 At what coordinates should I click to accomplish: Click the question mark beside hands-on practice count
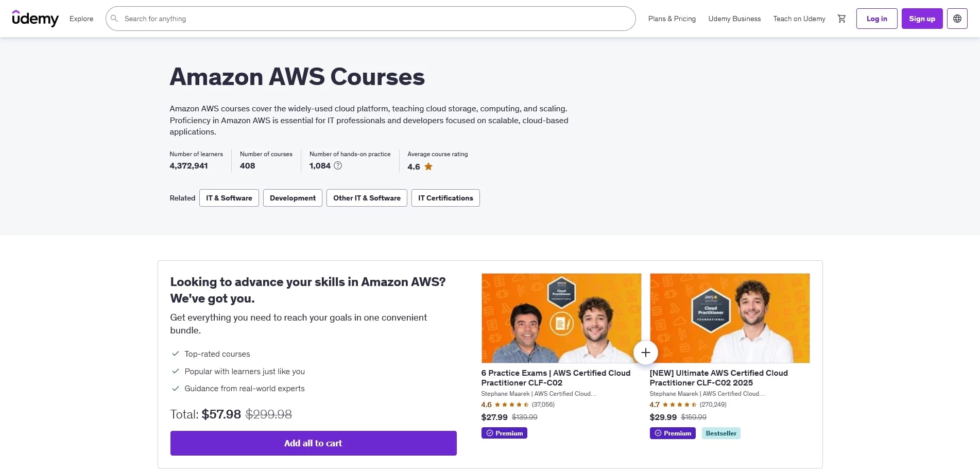coord(338,165)
